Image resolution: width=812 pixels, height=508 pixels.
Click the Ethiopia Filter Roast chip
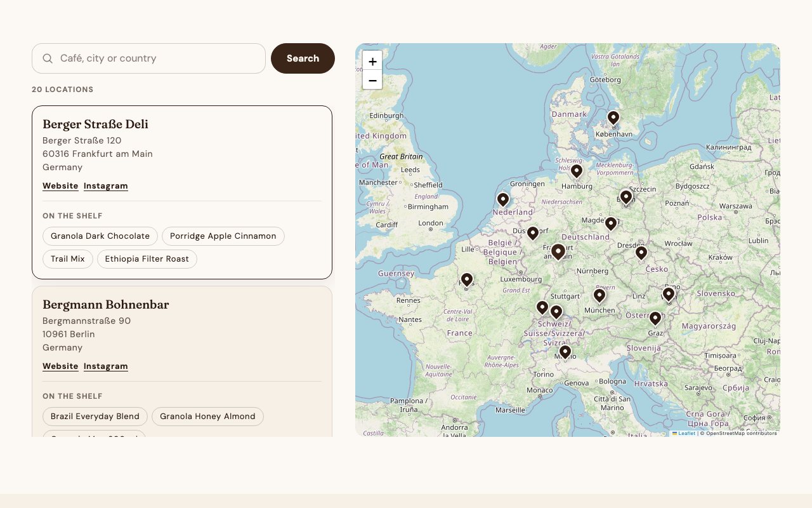[147, 259]
